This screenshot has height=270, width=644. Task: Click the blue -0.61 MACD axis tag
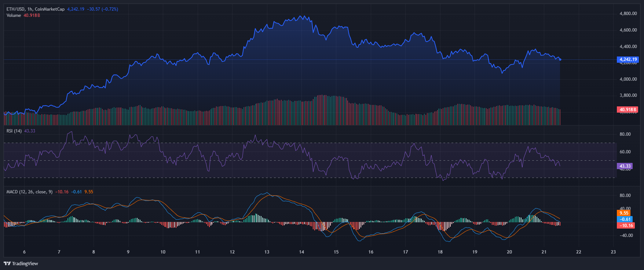625,219
